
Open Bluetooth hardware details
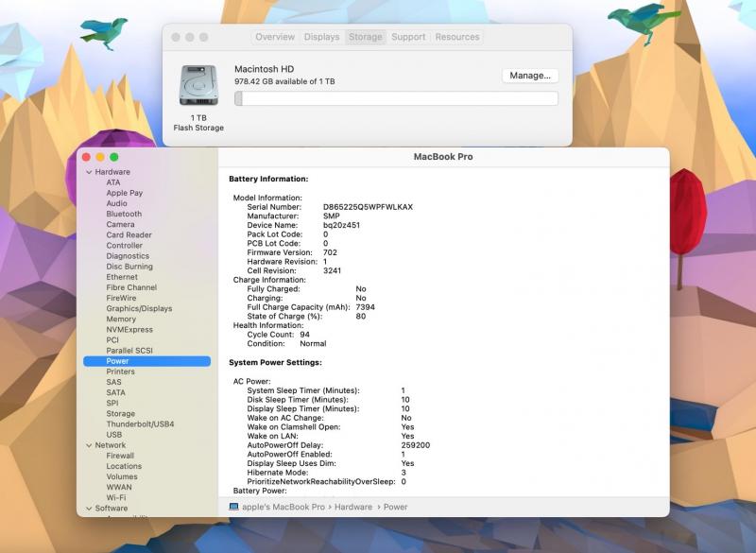(124, 214)
